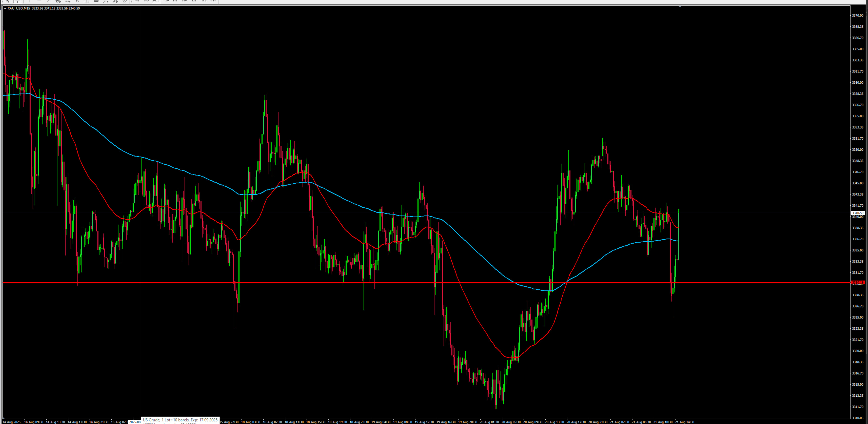Activate the crosshair tool

tap(18, 1)
